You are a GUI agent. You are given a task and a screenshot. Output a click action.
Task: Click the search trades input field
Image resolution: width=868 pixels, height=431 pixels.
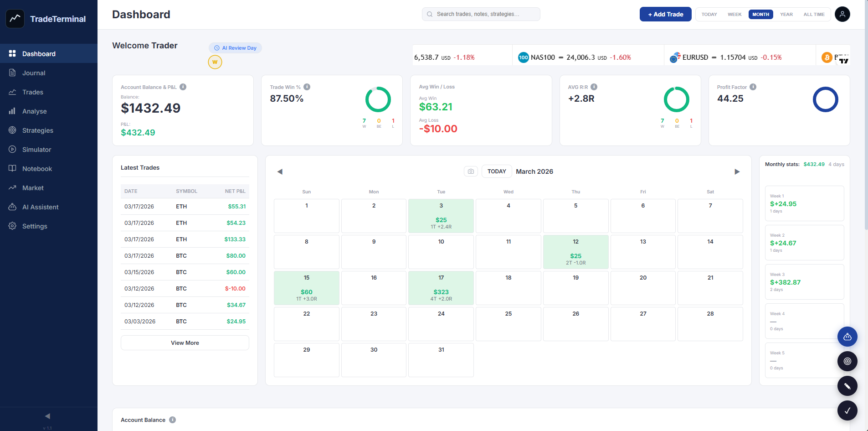point(481,14)
